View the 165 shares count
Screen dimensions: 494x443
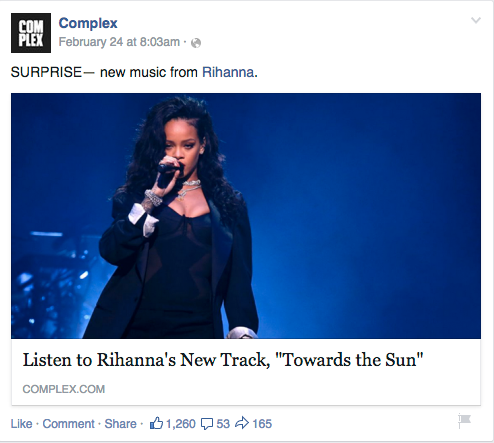click(262, 424)
